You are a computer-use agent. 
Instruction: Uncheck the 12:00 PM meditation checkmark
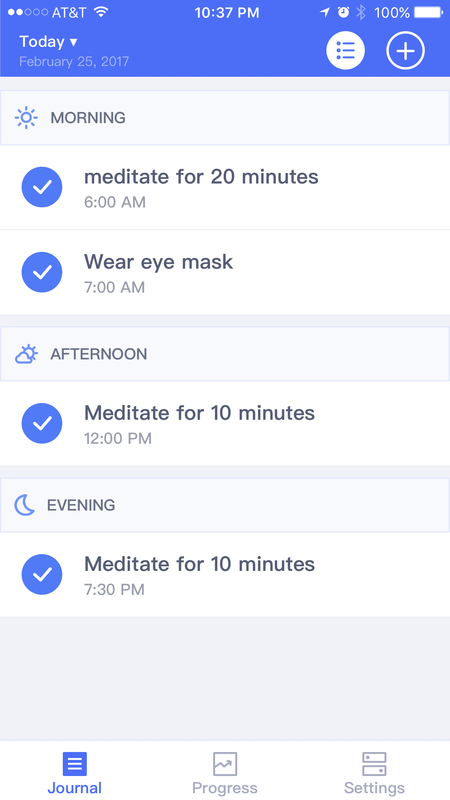click(x=42, y=423)
